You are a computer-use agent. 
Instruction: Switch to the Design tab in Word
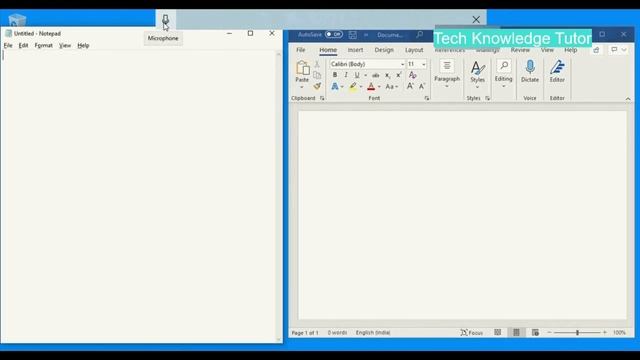click(x=384, y=50)
